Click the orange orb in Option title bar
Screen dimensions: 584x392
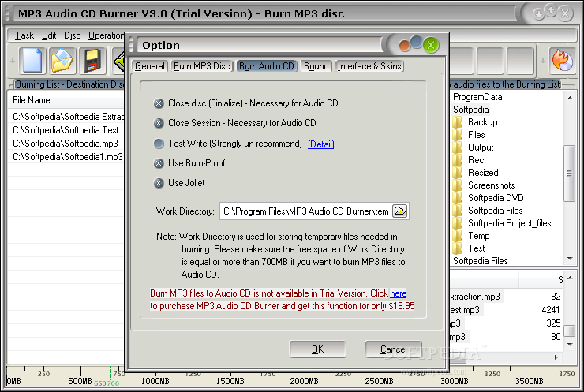point(405,46)
